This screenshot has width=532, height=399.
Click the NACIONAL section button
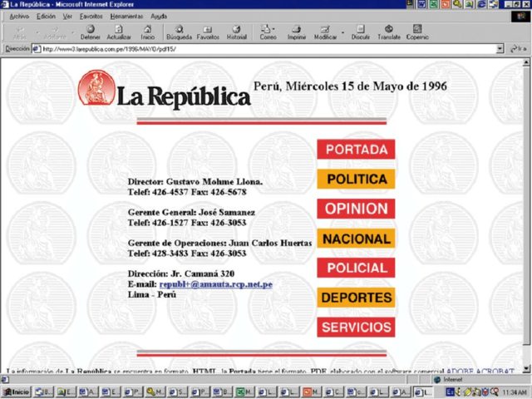356,239
